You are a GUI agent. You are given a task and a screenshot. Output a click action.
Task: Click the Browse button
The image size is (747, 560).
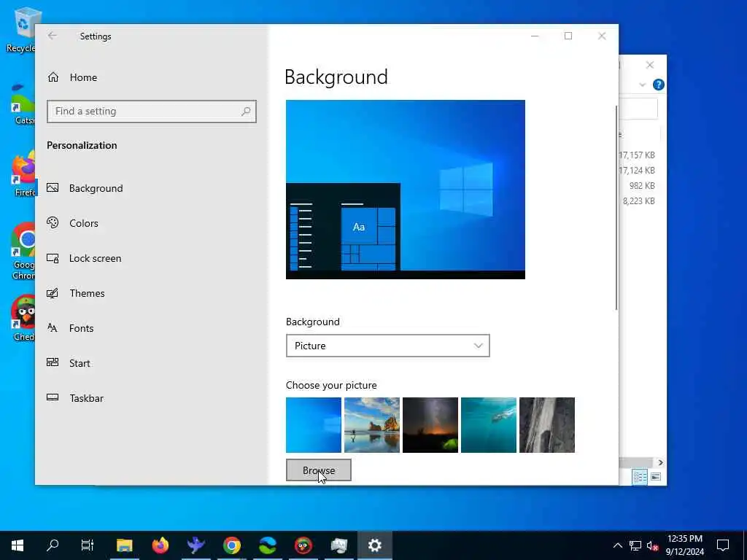[319, 470]
